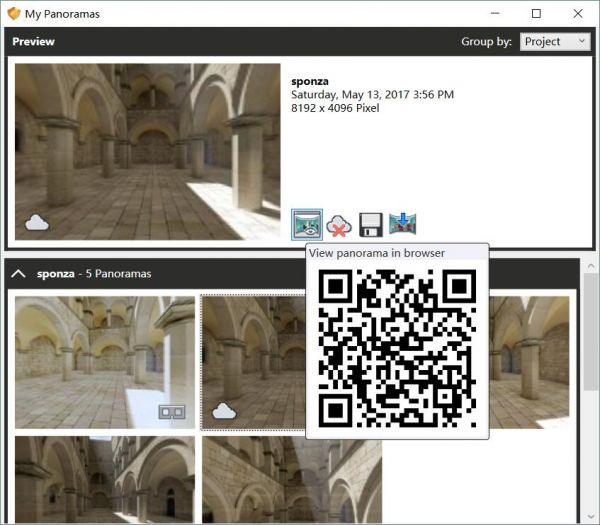This screenshot has height=525, width=600.
Task: Click the cloud icon on the preview image
Action: pos(37,222)
